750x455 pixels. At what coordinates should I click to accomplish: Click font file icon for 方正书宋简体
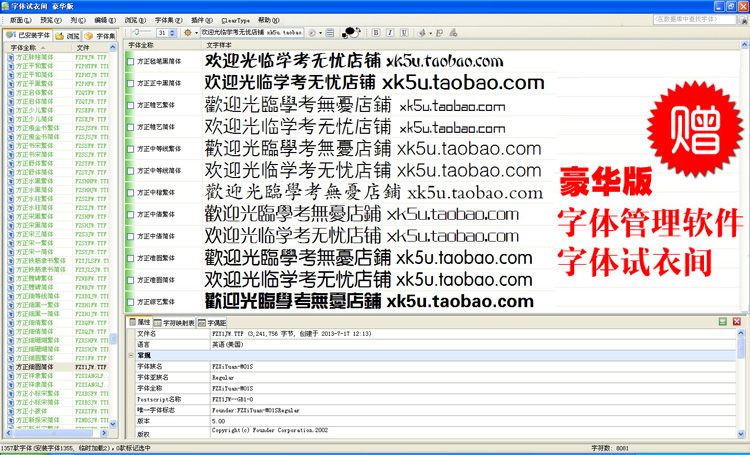pos(11,155)
